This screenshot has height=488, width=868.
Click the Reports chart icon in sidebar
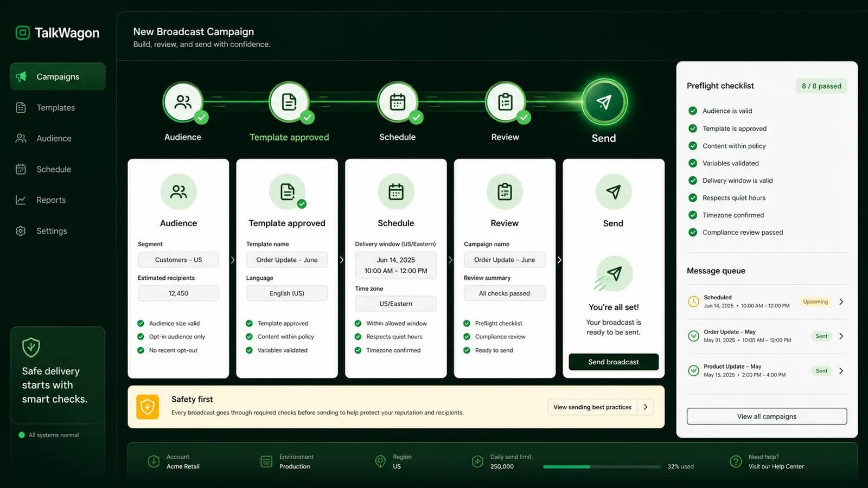(21, 200)
